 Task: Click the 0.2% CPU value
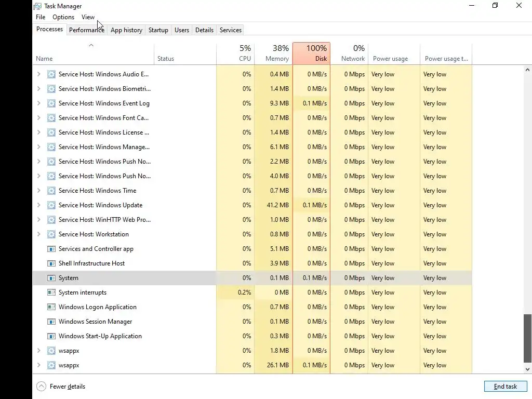[x=244, y=292]
